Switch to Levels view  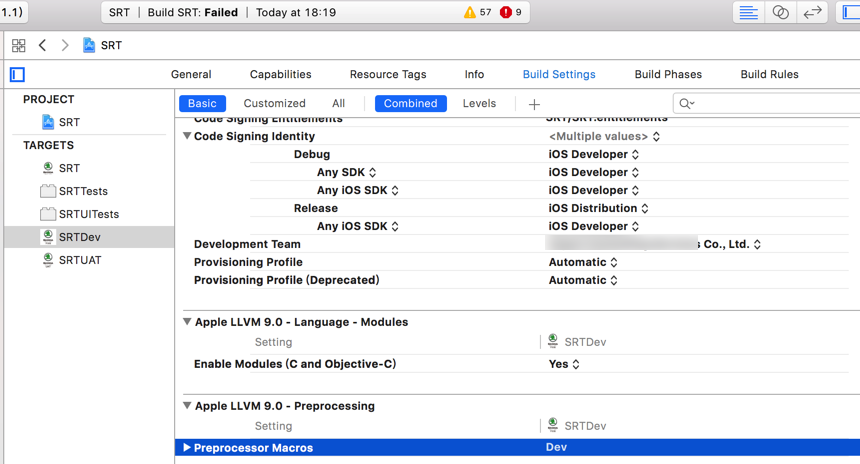(x=479, y=103)
